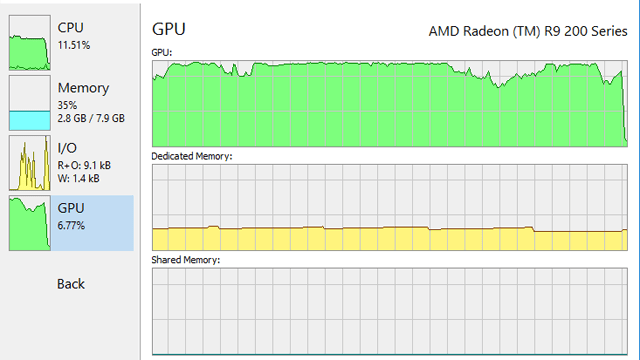The height and width of the screenshot is (360, 640).
Task: Select the CPU sidebar label
Action: coord(70,28)
